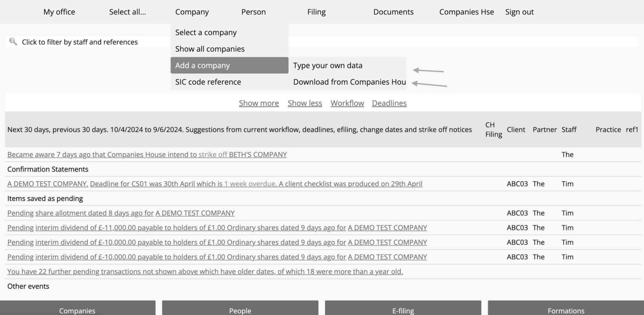This screenshot has width=644, height=315.
Task: Choose Show all companies
Action: coord(230,49)
